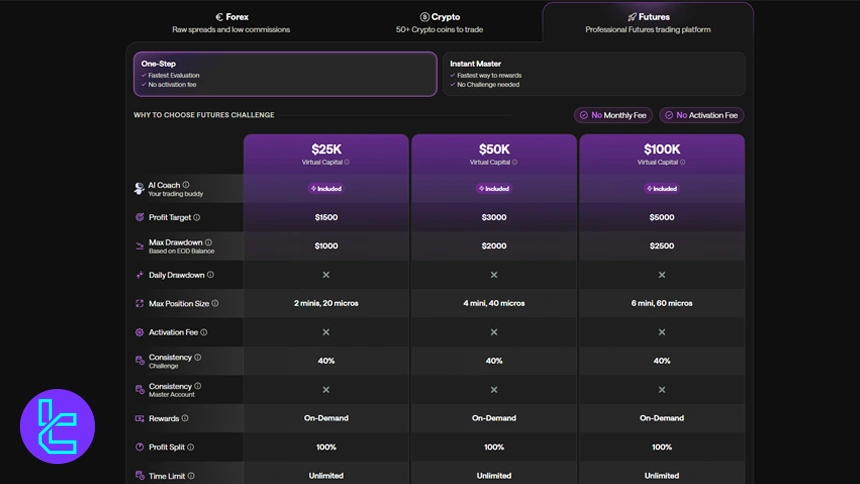Click the Daily Drawdown row icon
860x484 pixels.
(x=140, y=275)
